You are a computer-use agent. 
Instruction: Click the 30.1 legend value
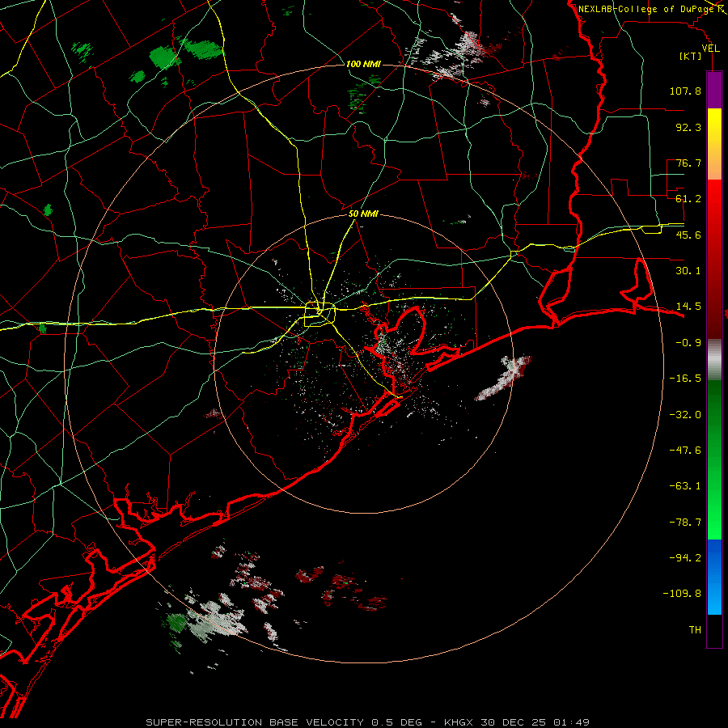pos(688,271)
